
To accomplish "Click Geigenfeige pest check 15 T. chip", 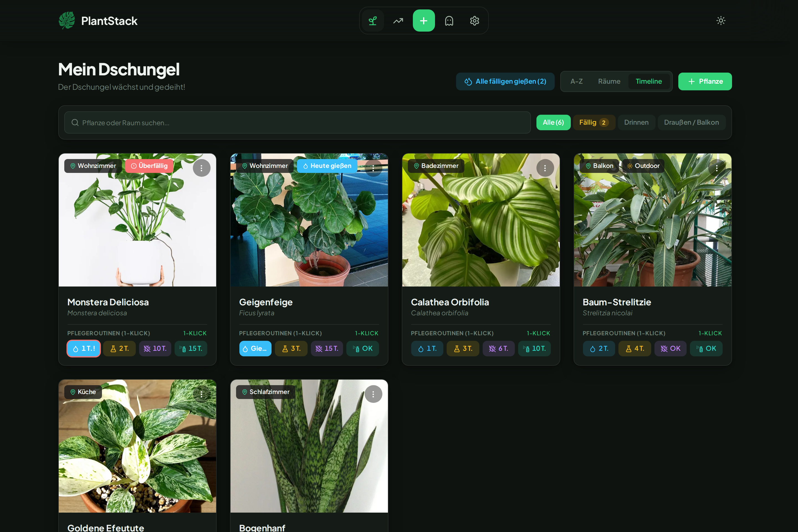I will pyautogui.click(x=327, y=349).
